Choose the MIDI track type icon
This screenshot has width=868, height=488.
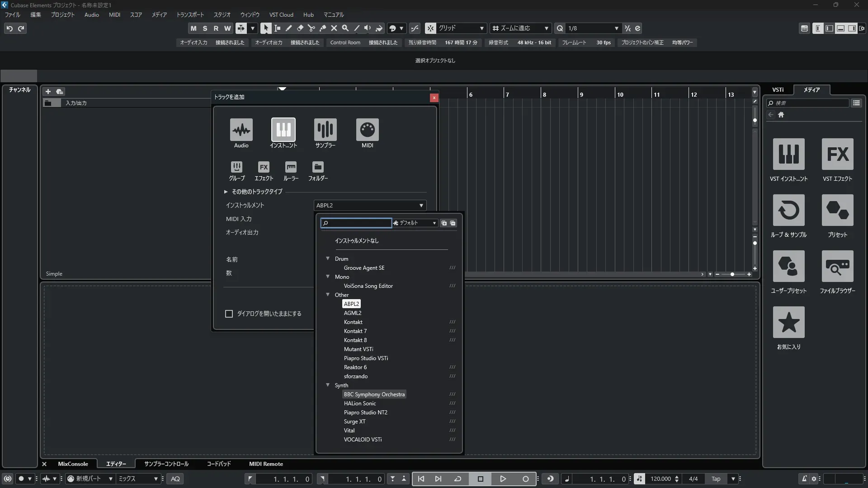click(367, 130)
